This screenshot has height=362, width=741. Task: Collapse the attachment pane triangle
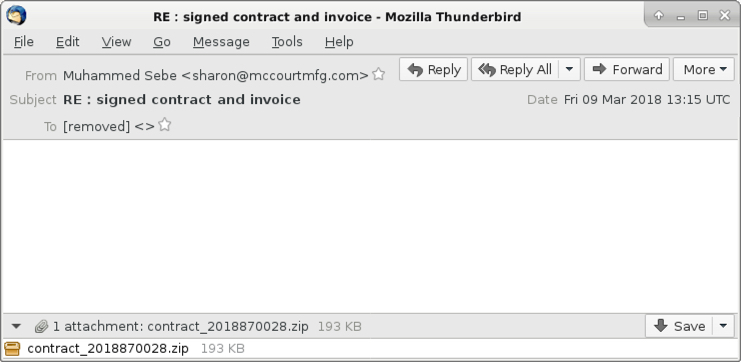click(16, 326)
